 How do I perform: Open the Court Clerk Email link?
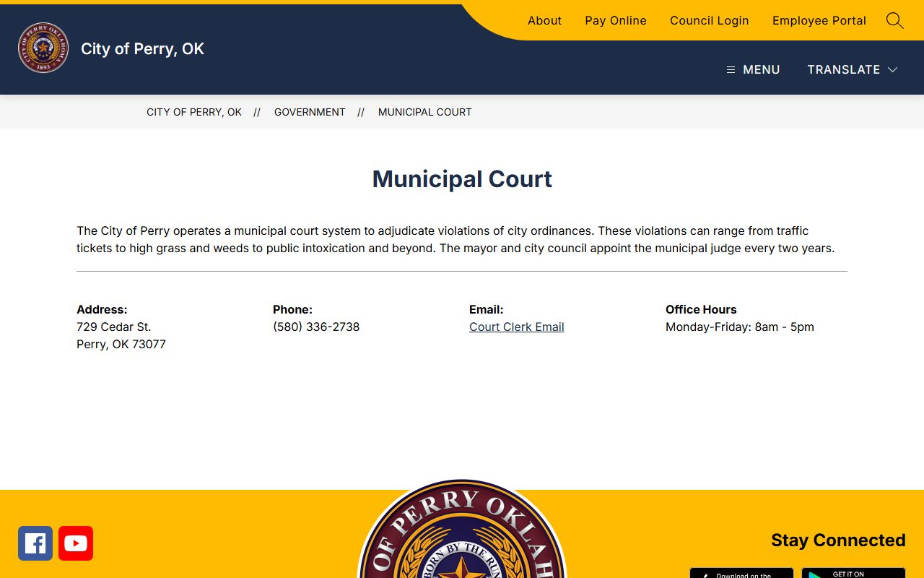coord(517,327)
